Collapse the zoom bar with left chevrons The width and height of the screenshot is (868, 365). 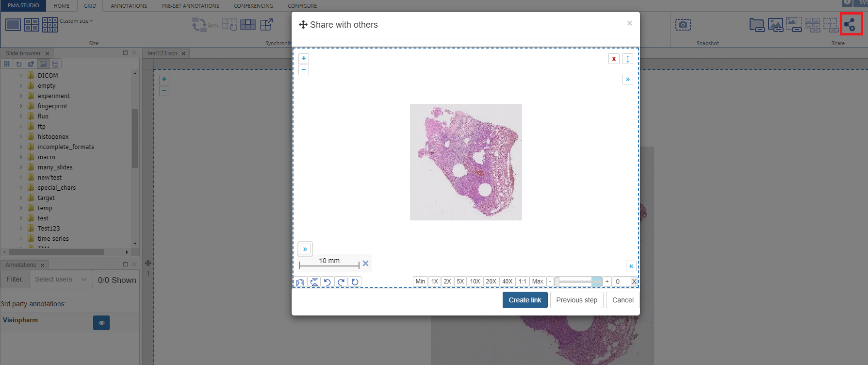[631, 266]
